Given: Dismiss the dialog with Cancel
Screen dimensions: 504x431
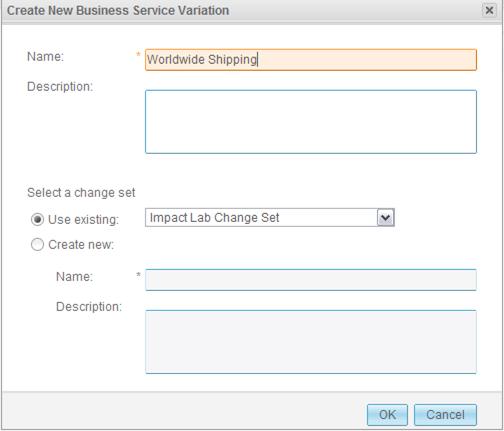Looking at the screenshot, I should coord(445,415).
